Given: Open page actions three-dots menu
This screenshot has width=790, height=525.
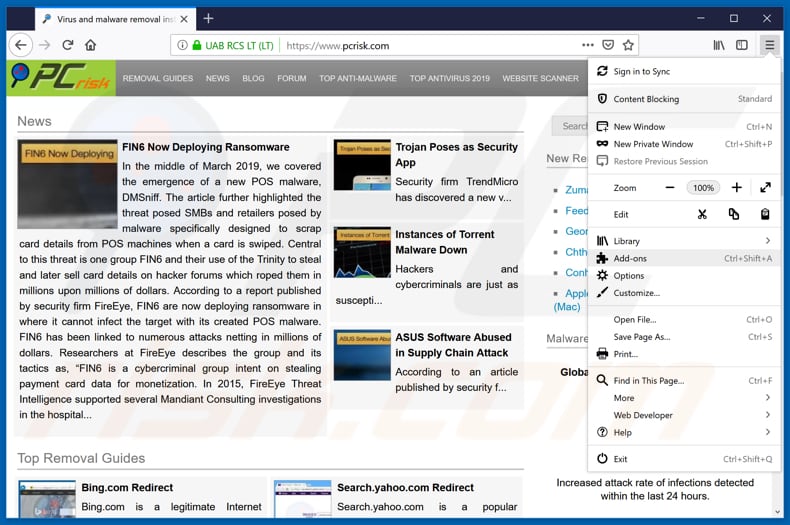Looking at the screenshot, I should pyautogui.click(x=587, y=45).
